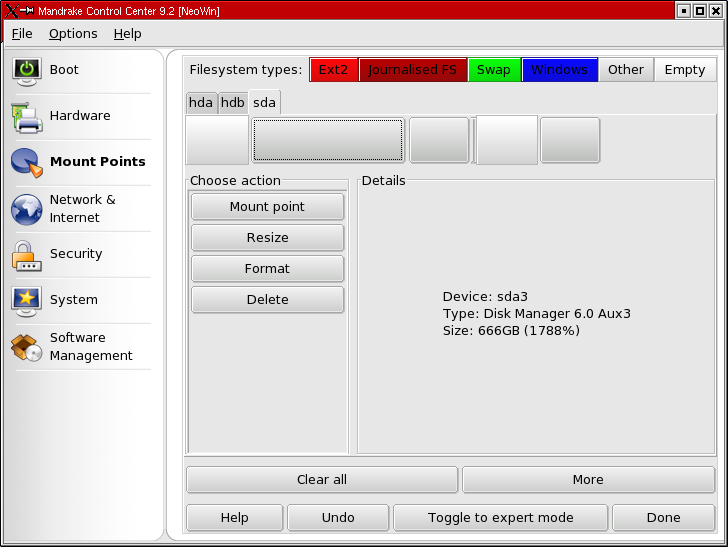Click the 'Size: 666GB (1788%)' text

tap(511, 331)
